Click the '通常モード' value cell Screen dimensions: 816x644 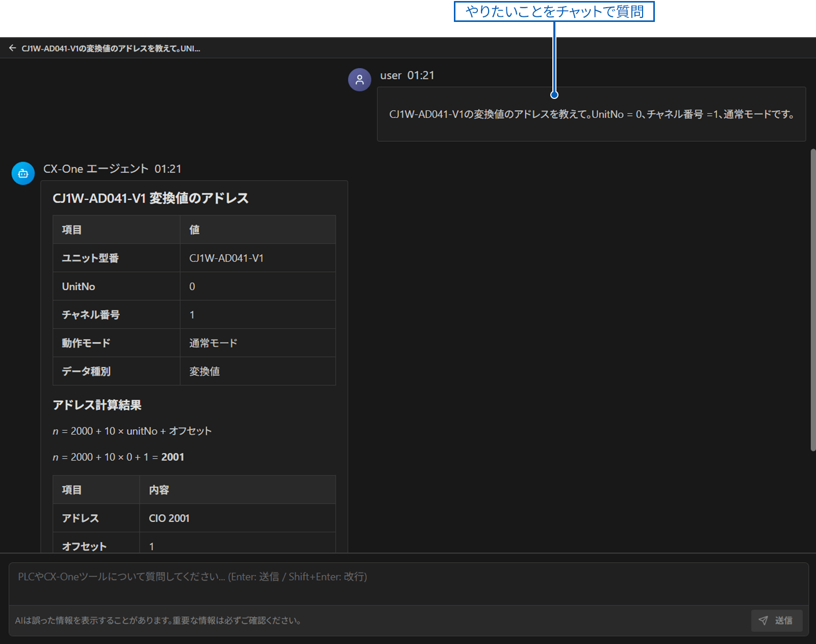pyautogui.click(x=258, y=343)
